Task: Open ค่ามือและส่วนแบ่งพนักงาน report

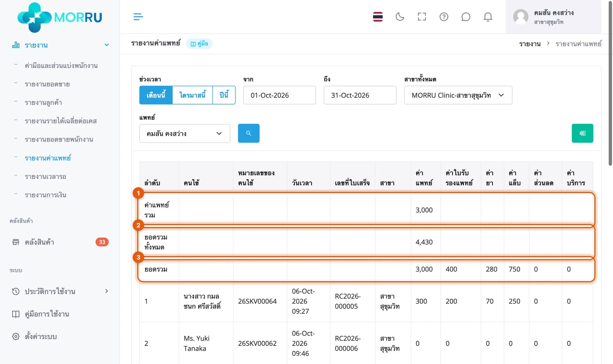Action: pyautogui.click(x=61, y=66)
